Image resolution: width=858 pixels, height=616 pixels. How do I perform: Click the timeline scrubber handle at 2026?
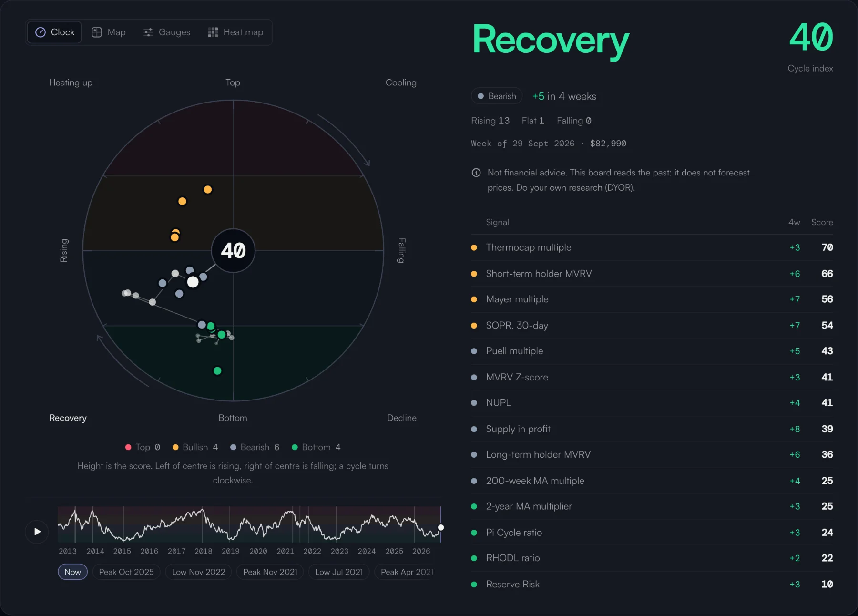[441, 527]
